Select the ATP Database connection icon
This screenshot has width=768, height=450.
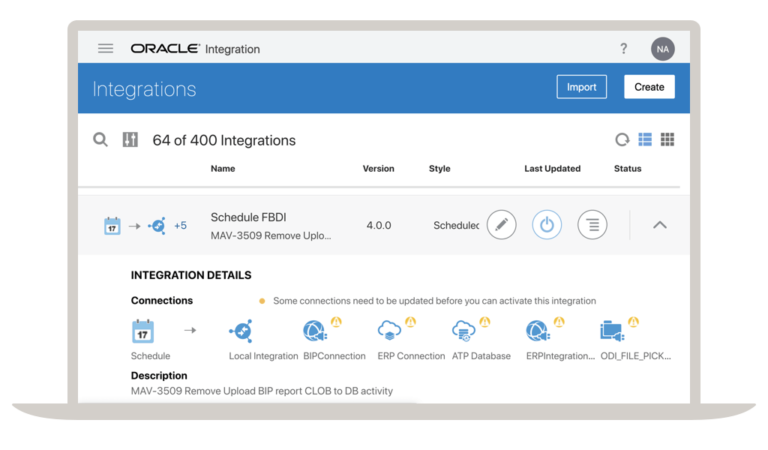click(463, 331)
